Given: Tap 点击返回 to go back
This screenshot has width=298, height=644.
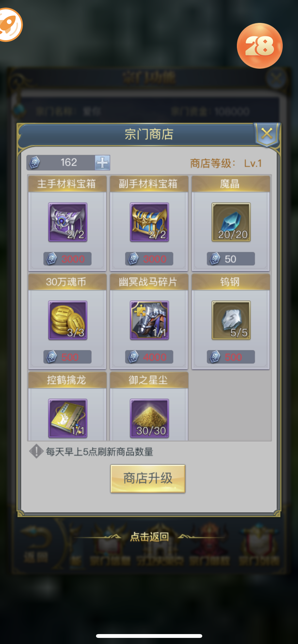Looking at the screenshot, I should point(150,536).
